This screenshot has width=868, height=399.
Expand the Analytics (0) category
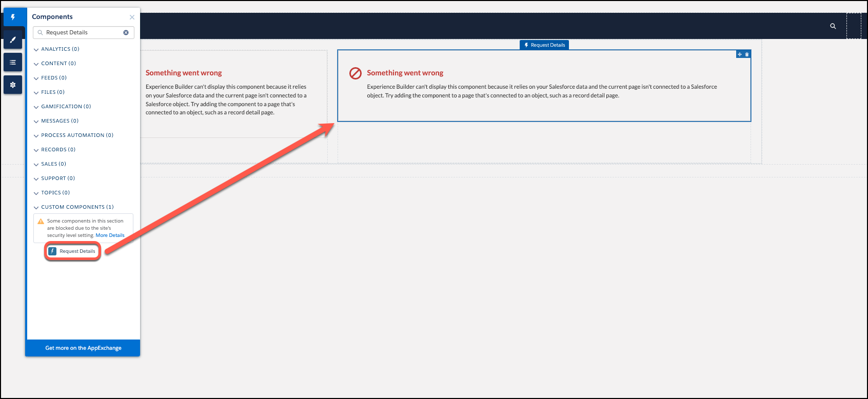tap(56, 49)
